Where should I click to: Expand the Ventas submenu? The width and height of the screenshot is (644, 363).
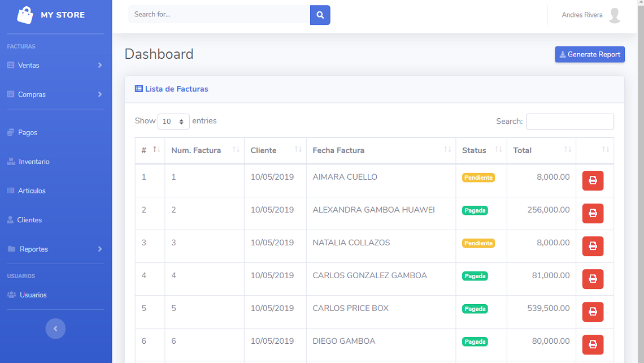pos(55,65)
